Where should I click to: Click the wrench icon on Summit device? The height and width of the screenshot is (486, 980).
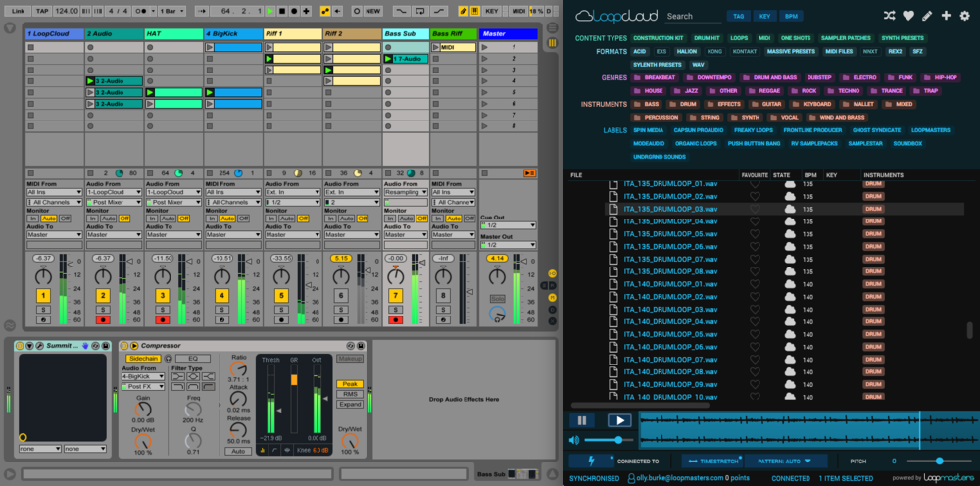click(x=39, y=346)
